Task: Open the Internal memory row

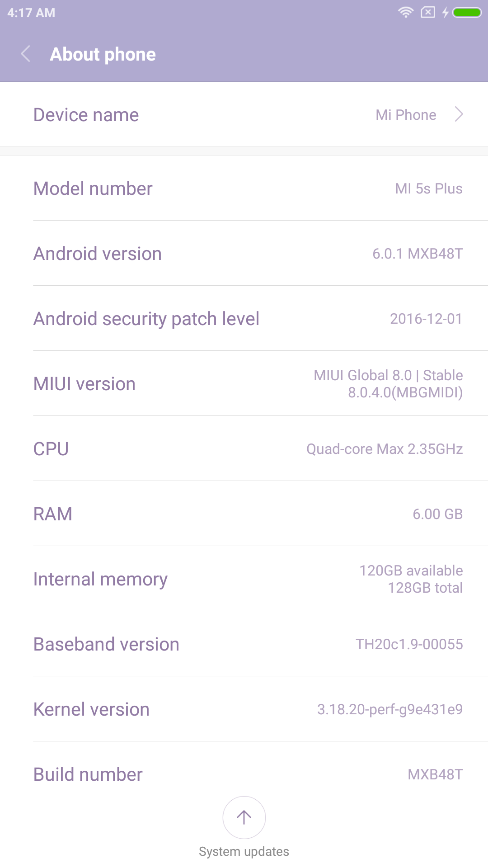Action: 244,579
